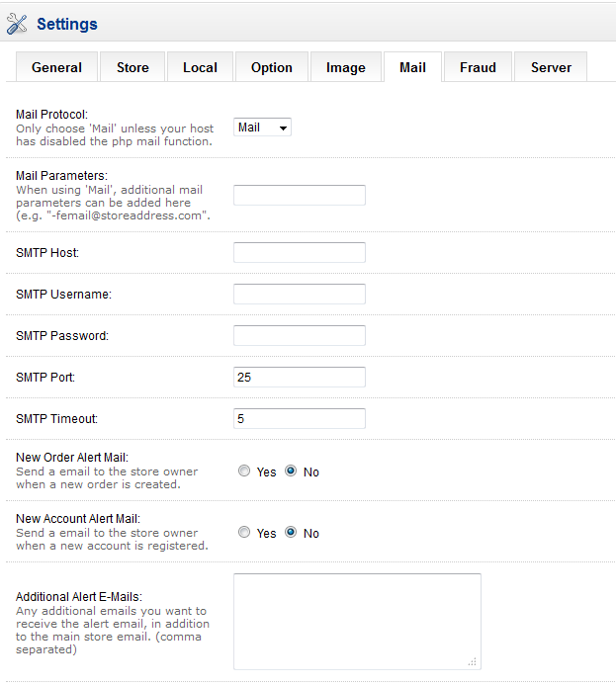Viewport: 616px width, 686px height.
Task: Focus the SMTP Host text box
Action: pos(299,253)
